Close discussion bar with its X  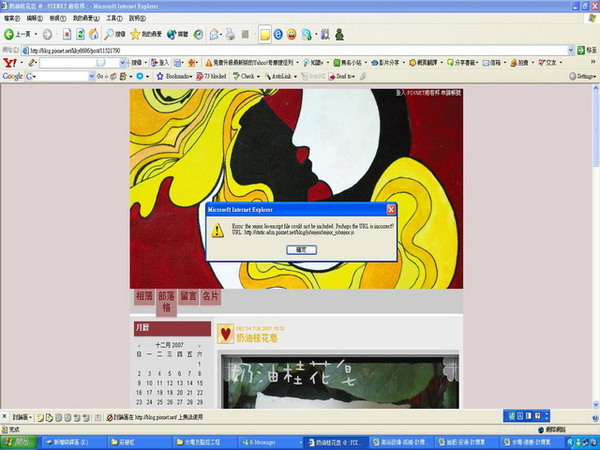click(x=4, y=417)
